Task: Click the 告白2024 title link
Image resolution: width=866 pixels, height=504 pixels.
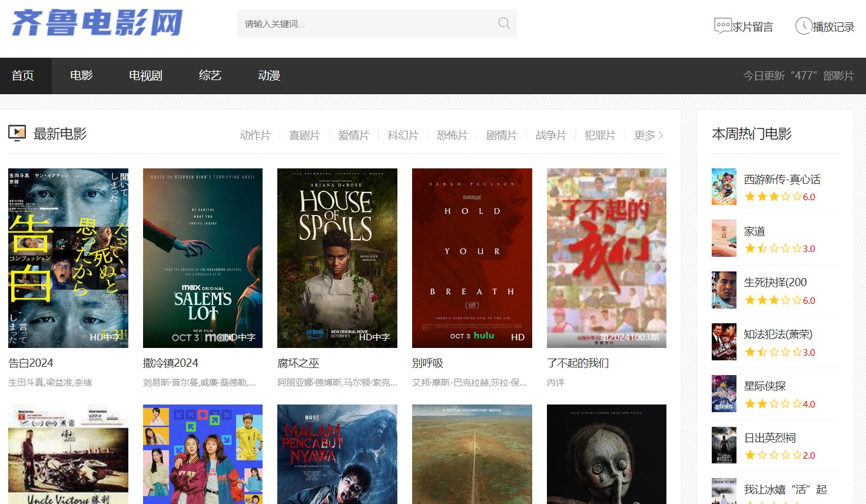Action: coord(31,363)
